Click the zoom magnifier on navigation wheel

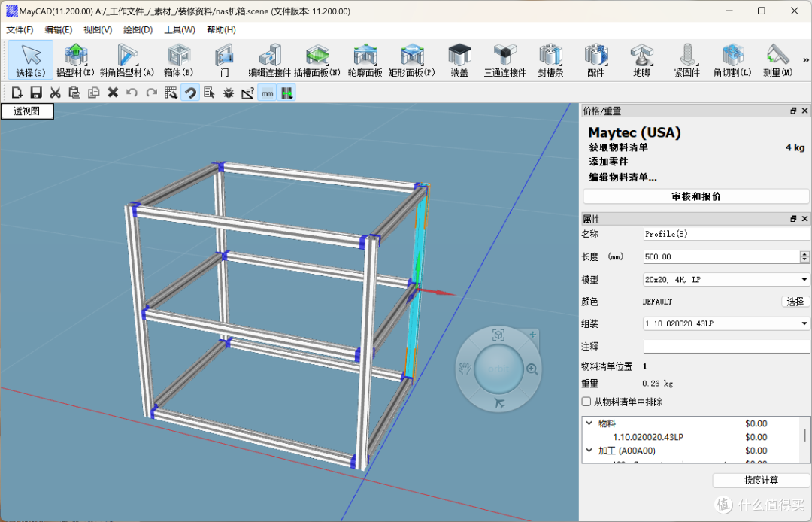(x=532, y=369)
